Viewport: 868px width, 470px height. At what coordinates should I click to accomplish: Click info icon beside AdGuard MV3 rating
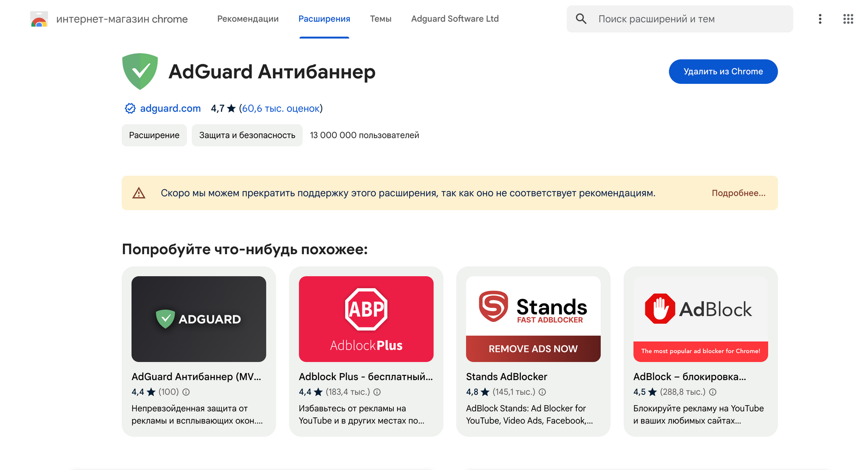point(186,392)
